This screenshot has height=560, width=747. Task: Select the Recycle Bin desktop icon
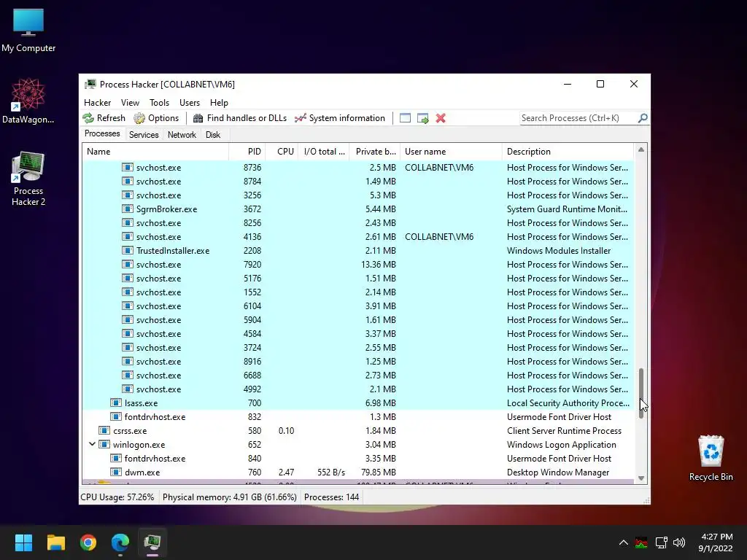coord(711,458)
